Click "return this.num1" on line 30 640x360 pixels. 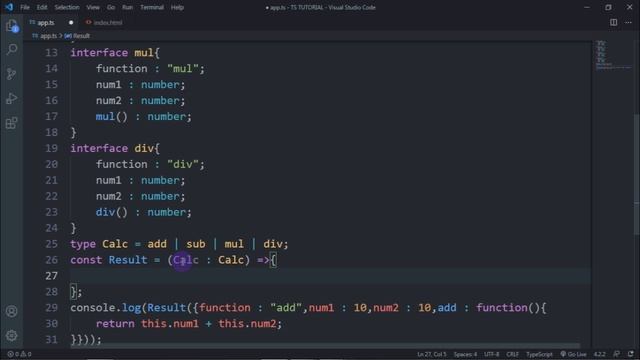[x=147, y=324]
